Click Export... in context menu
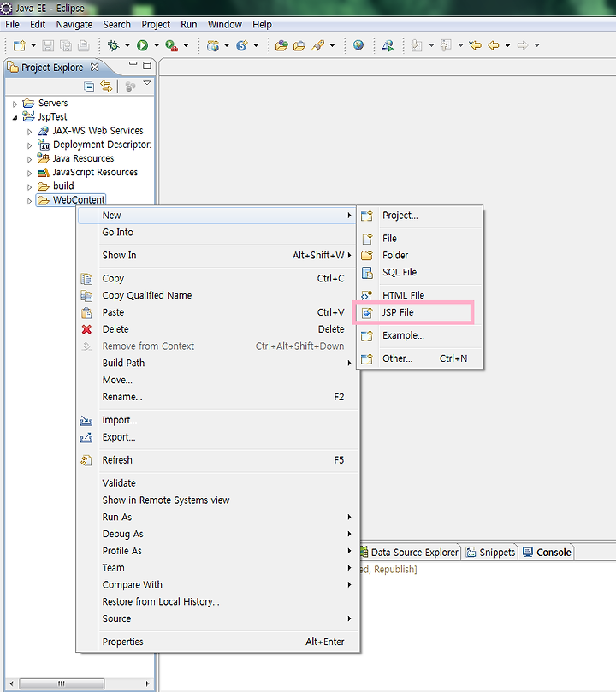616x692 pixels. [217, 437]
